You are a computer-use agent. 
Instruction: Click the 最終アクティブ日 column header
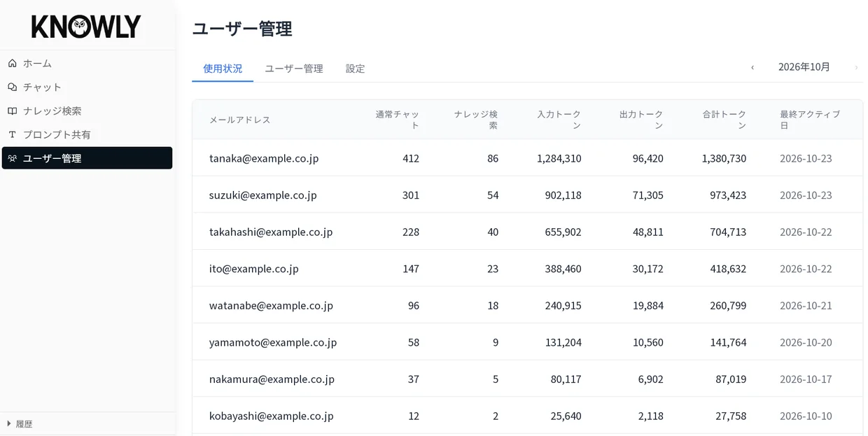coord(810,120)
